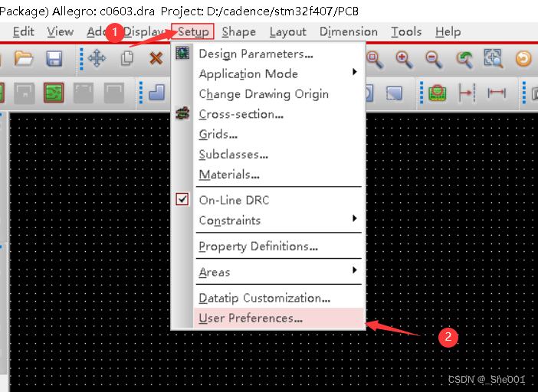
Task: Click the Zoom Previous icon with green arrow
Action: tap(464, 59)
